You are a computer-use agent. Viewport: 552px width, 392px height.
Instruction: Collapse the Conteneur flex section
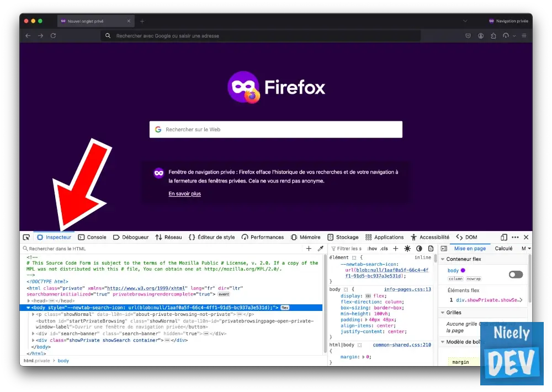pyautogui.click(x=443, y=259)
